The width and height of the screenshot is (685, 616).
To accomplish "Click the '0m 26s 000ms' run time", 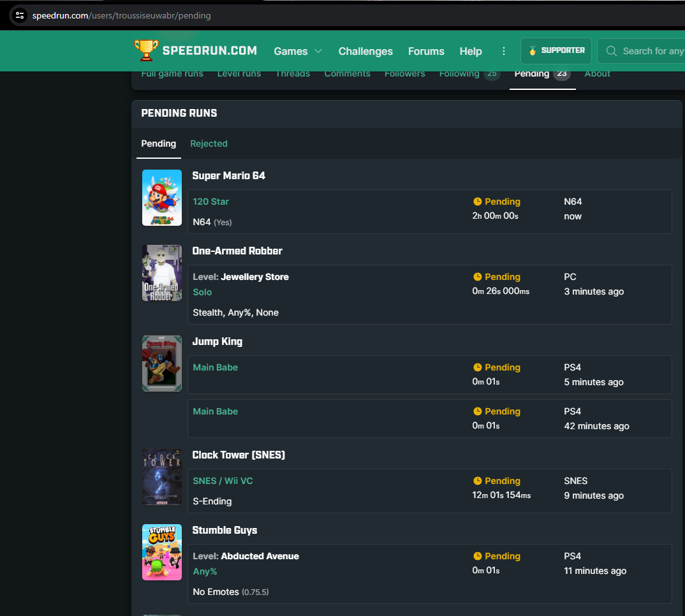I will [x=501, y=291].
